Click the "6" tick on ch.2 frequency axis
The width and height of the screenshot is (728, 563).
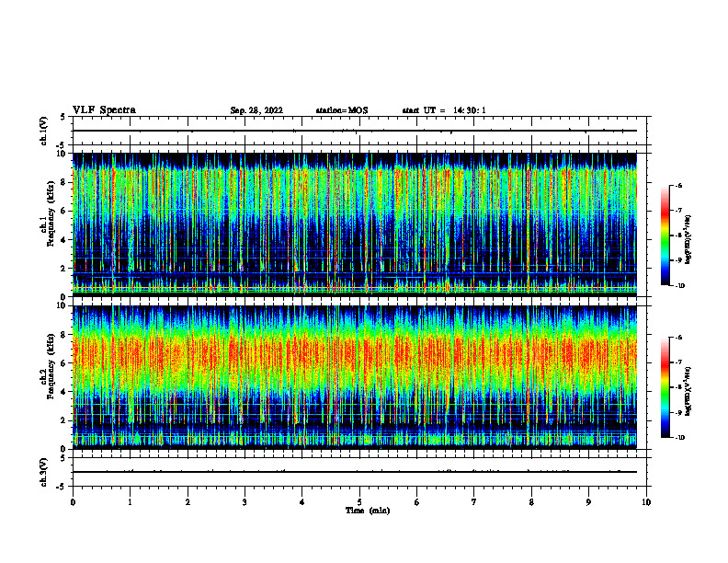(x=64, y=363)
